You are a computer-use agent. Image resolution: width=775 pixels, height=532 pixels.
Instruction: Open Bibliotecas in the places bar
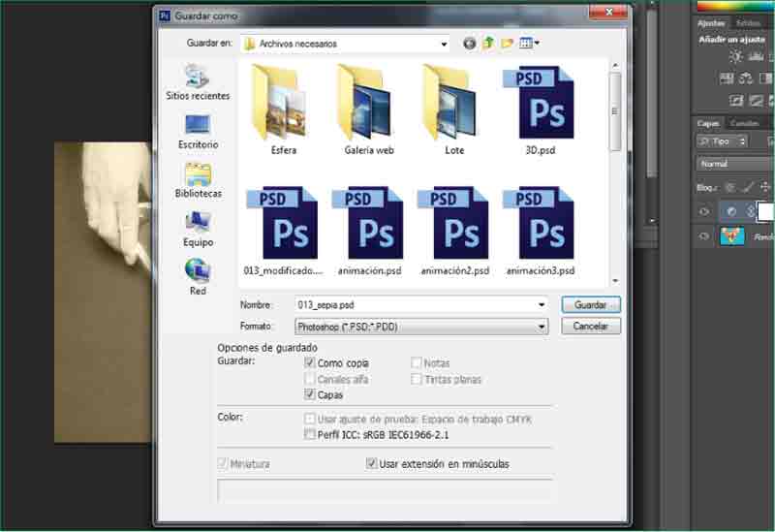pyautogui.click(x=198, y=180)
